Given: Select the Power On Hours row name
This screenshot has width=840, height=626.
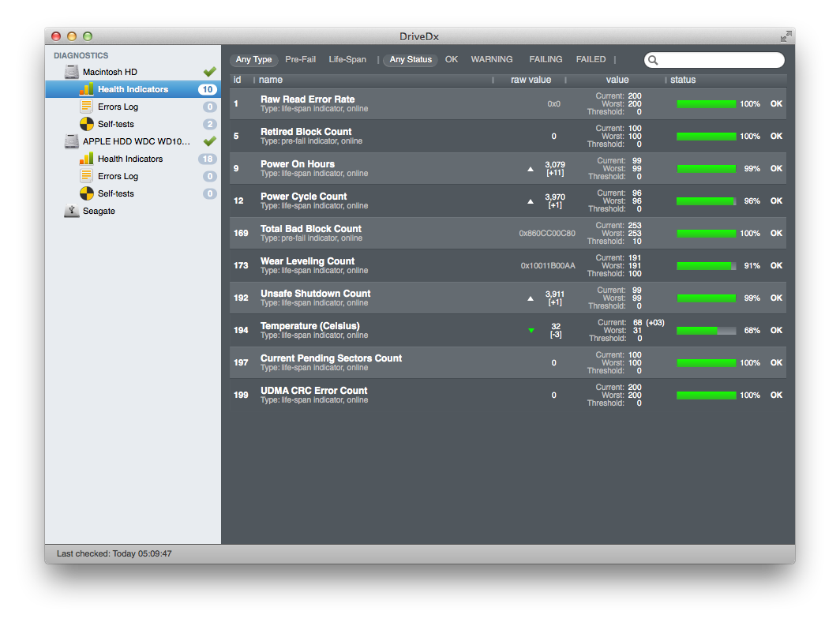Looking at the screenshot, I should (x=298, y=164).
